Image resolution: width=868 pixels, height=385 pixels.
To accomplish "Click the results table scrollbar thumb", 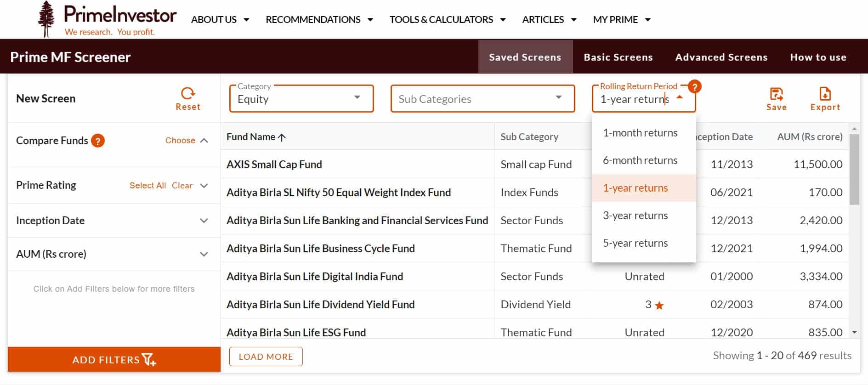I will pyautogui.click(x=854, y=170).
